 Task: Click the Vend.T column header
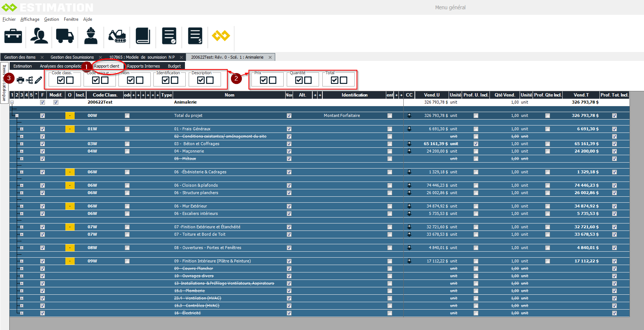[x=581, y=95]
